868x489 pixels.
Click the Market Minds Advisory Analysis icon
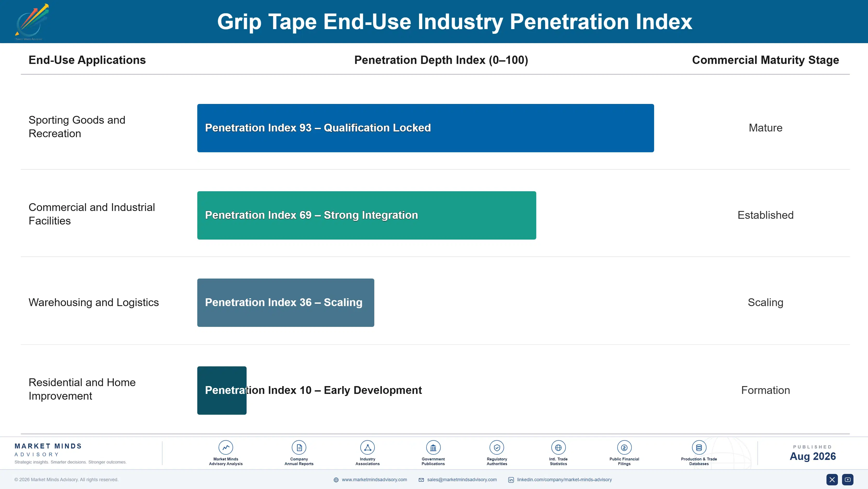(226, 447)
